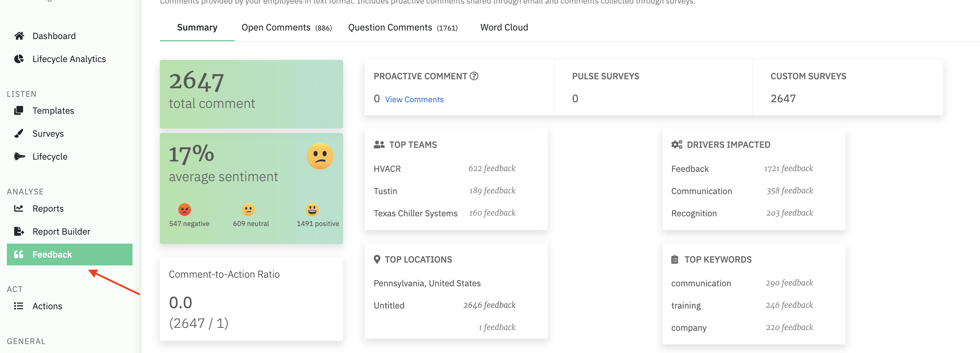Open the View Comments link
Screen dimensions: 980x353
(x=414, y=99)
